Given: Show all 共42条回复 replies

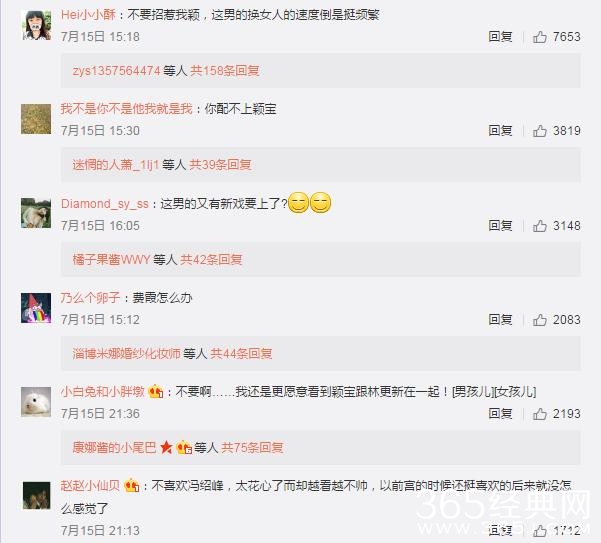Looking at the screenshot, I should [x=211, y=259].
